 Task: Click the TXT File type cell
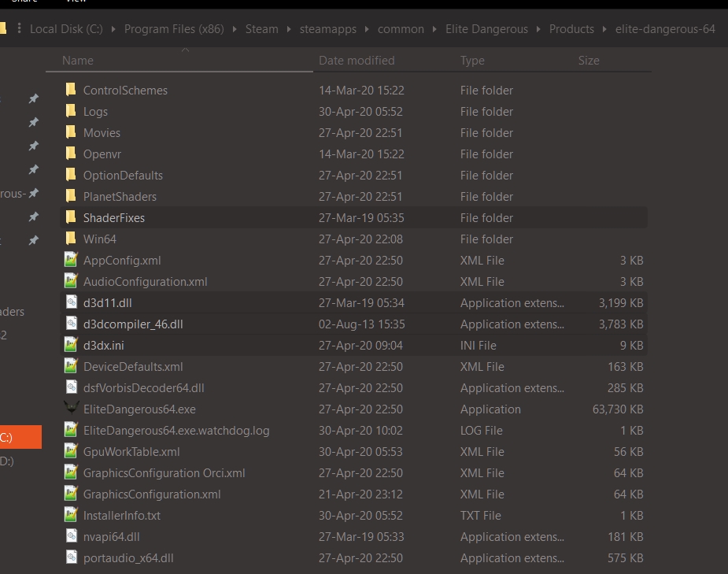click(481, 516)
